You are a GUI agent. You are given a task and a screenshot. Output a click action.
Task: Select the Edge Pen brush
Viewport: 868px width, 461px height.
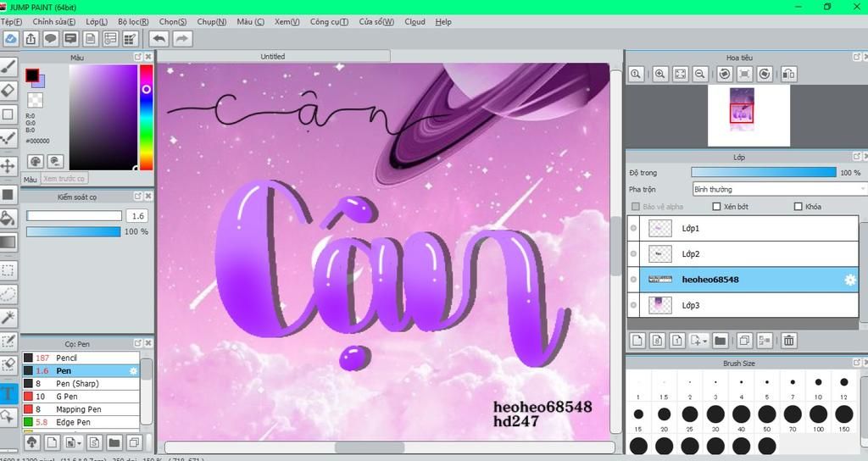point(81,422)
